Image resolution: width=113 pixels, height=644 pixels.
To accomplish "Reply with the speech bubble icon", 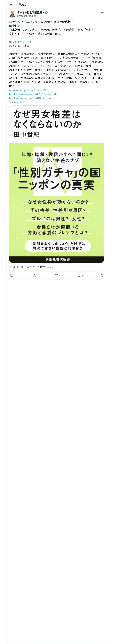I will click(12, 276).
